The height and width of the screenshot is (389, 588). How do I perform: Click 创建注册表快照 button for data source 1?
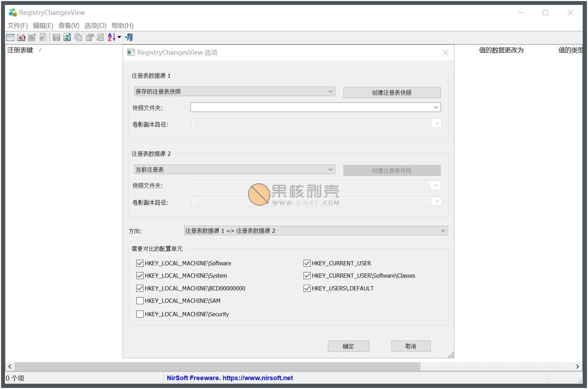[x=392, y=93]
